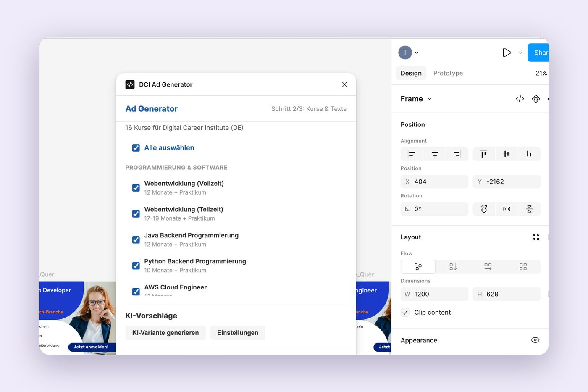Click the 'Schritt 2/3: Kurse & Texte' text
This screenshot has width=588, height=392.
coord(309,109)
